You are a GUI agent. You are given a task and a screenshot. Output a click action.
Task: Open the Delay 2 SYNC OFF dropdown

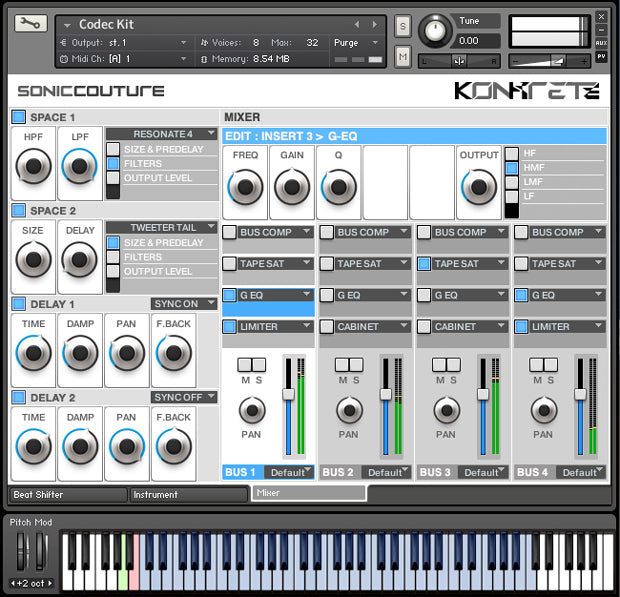(x=184, y=397)
